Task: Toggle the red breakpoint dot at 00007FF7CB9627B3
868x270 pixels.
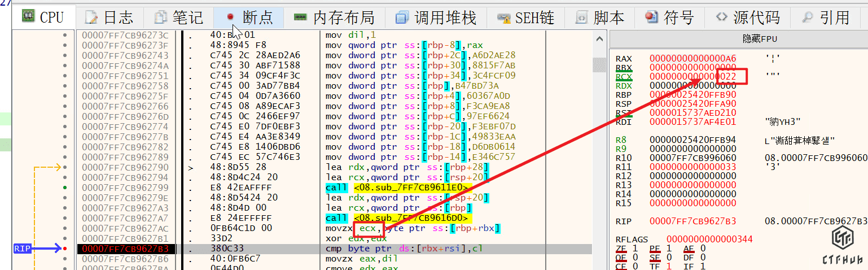Action: (x=66, y=249)
